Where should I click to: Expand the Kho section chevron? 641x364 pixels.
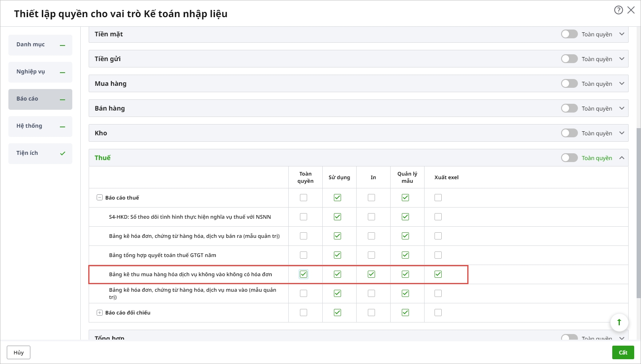(622, 133)
